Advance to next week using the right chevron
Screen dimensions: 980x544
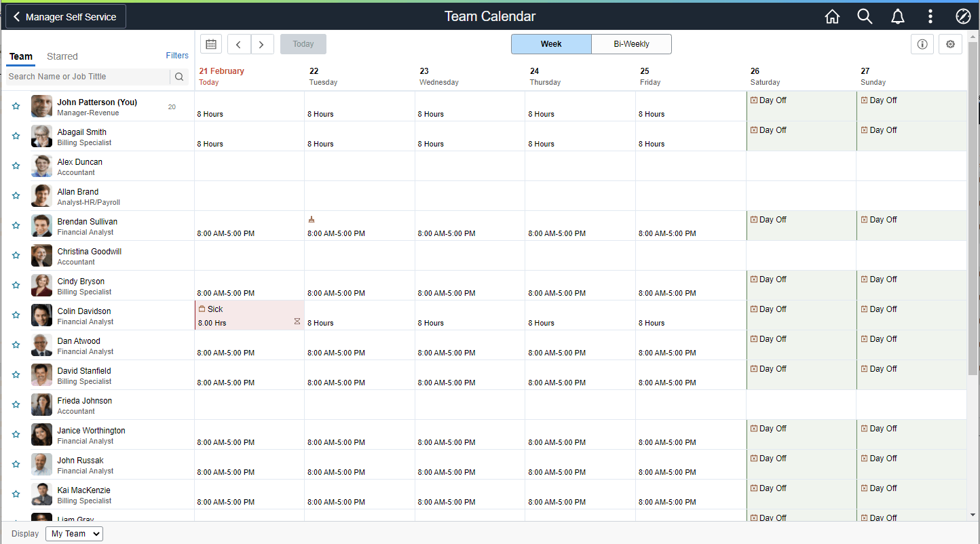point(262,43)
